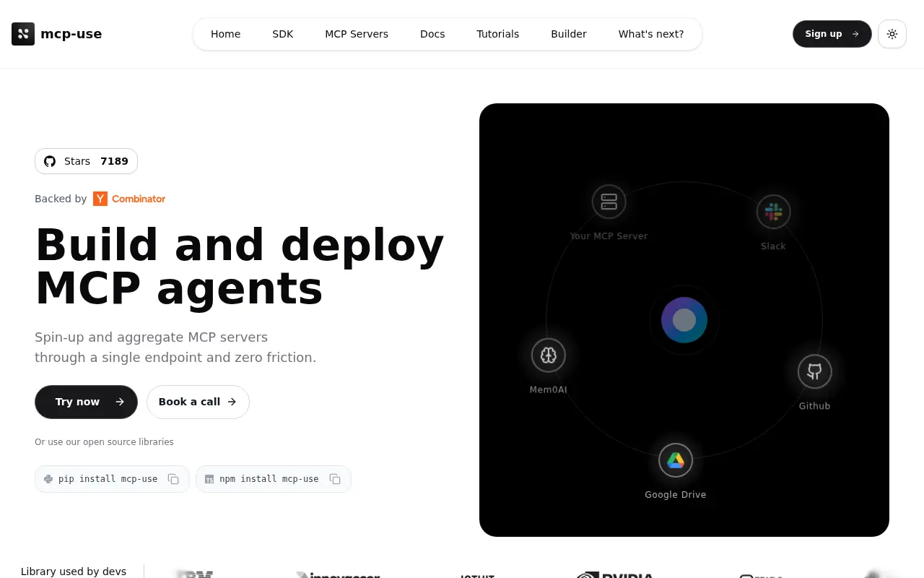Toggle light/dark theme with the sun icon
Viewport: 924px width, 578px height.
tap(892, 33)
